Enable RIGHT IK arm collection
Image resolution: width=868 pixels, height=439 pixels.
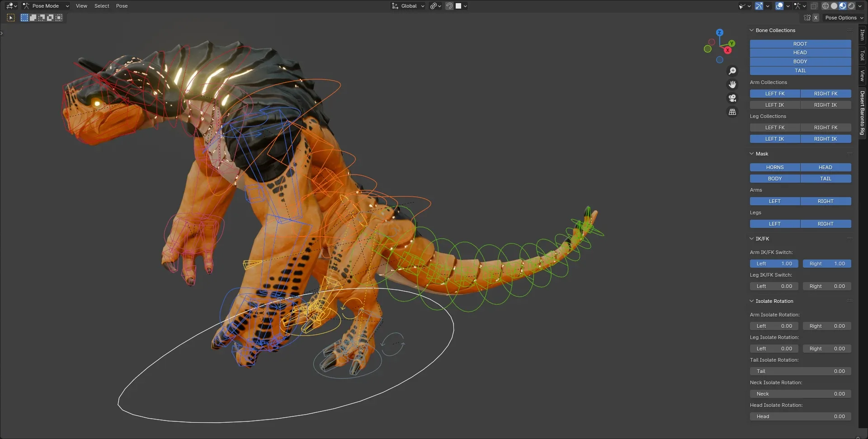click(826, 105)
